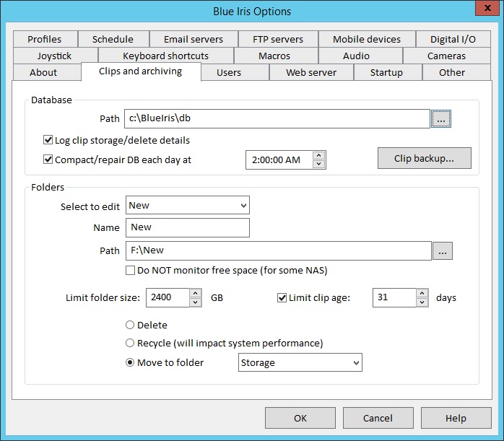
Task: Enable Do NOT monitor free space
Action: click(x=130, y=270)
